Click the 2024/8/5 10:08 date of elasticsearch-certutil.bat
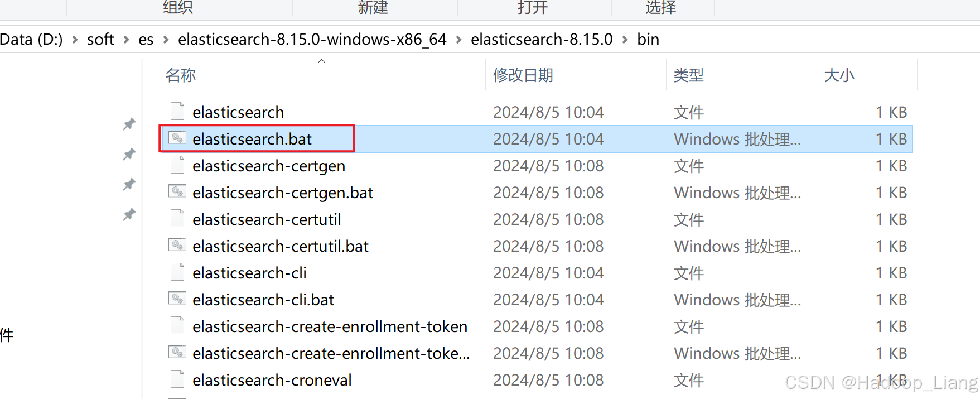This screenshot has height=399, width=980. tap(548, 246)
